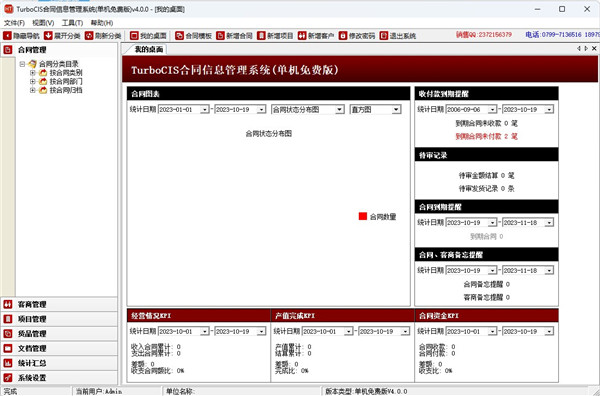Image resolution: width=600 pixels, height=396 pixels.
Task: Click the 收支合同额比: 0% value
Action: (x=158, y=371)
